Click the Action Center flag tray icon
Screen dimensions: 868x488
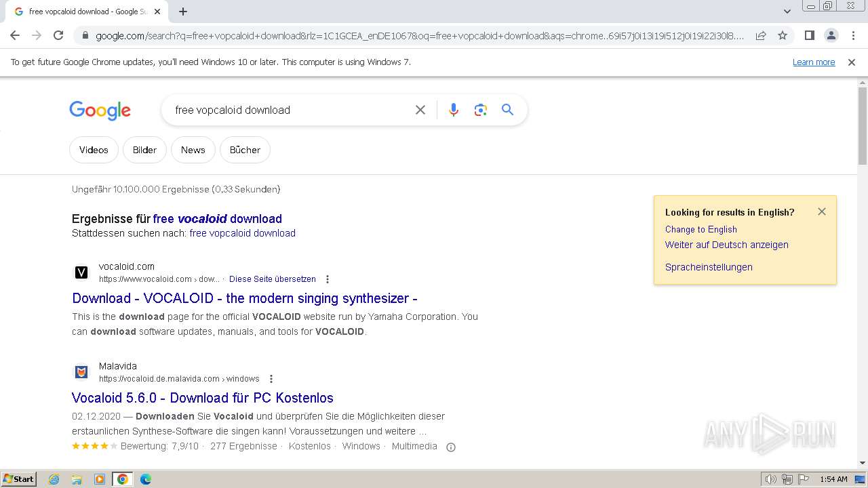(x=803, y=479)
